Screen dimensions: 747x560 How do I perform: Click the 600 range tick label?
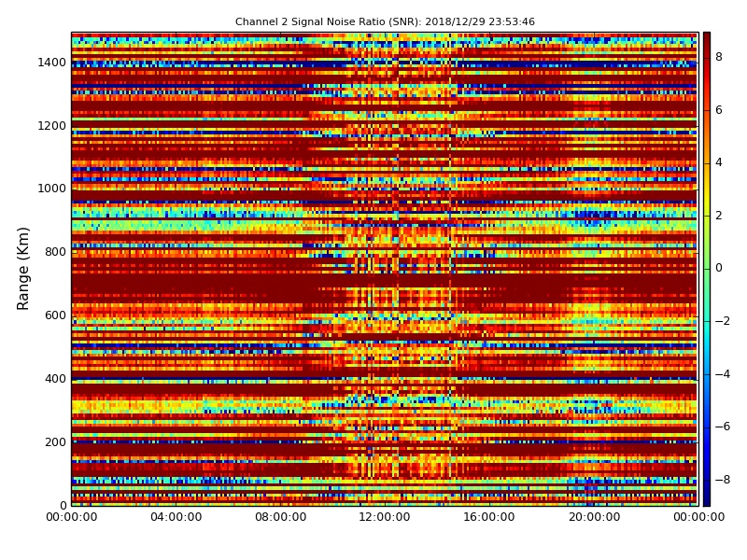55,315
